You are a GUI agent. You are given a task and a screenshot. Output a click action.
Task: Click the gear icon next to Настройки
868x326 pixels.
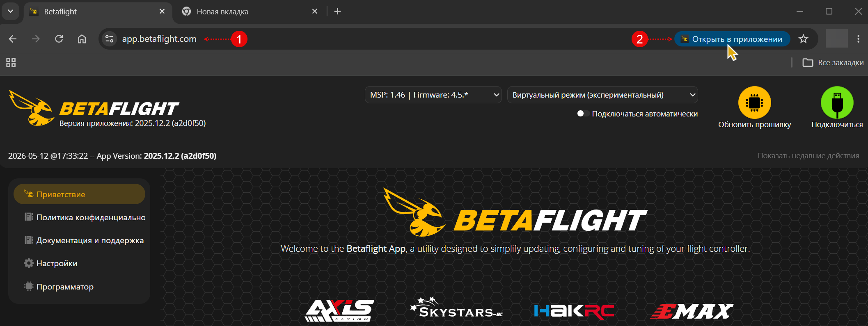(x=29, y=263)
